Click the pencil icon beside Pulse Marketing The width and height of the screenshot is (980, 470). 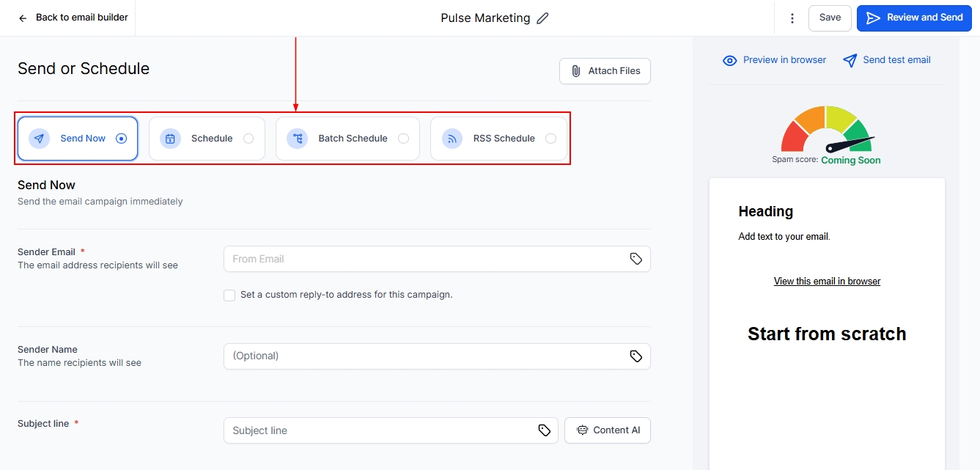[x=542, y=18]
